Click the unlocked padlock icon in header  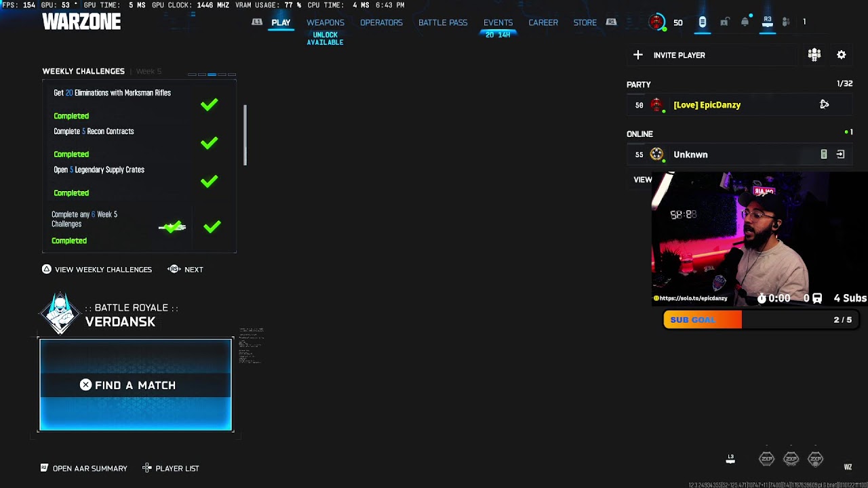click(x=724, y=22)
